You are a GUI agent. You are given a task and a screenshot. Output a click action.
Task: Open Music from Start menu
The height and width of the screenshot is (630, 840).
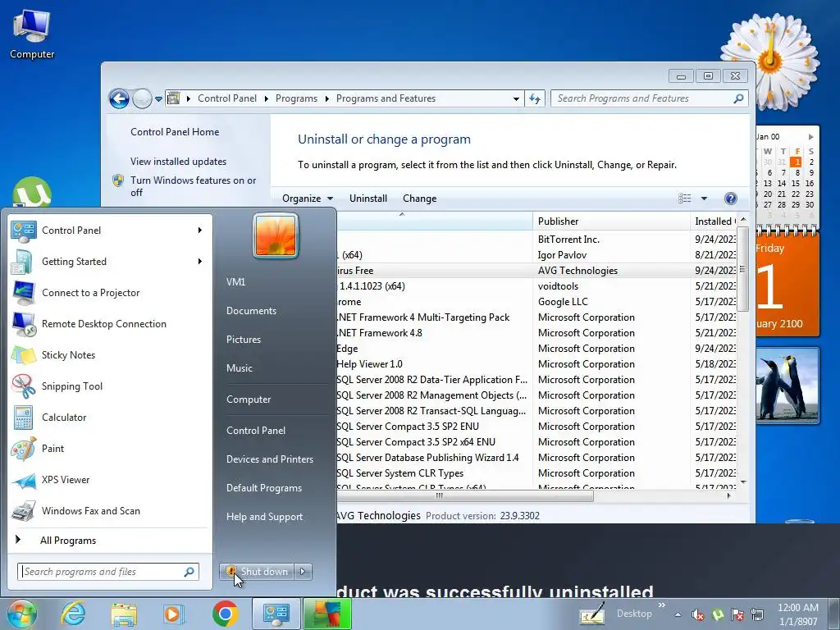click(239, 368)
